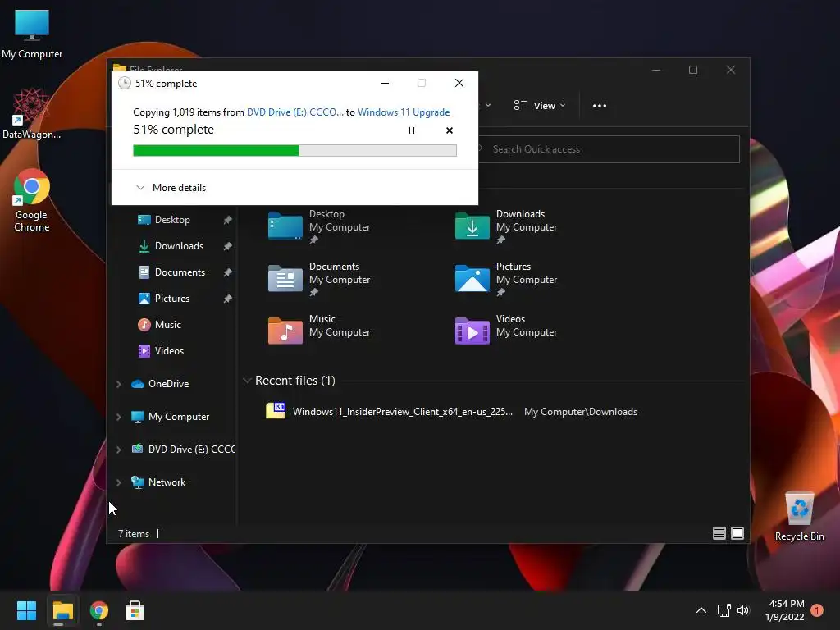
Task: Open the notification badge in the tray
Action: (x=817, y=610)
